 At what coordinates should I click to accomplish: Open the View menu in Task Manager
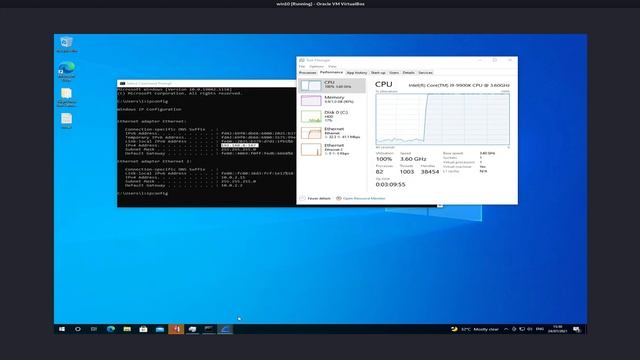coord(333,67)
